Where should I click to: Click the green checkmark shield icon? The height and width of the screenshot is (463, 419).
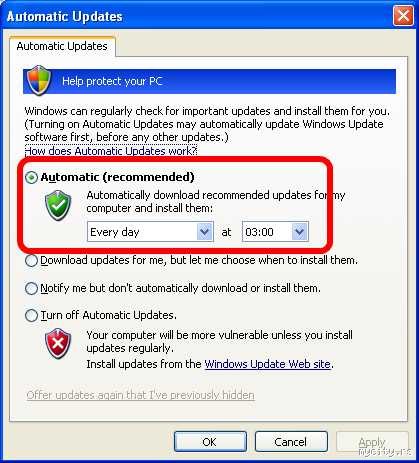58,205
